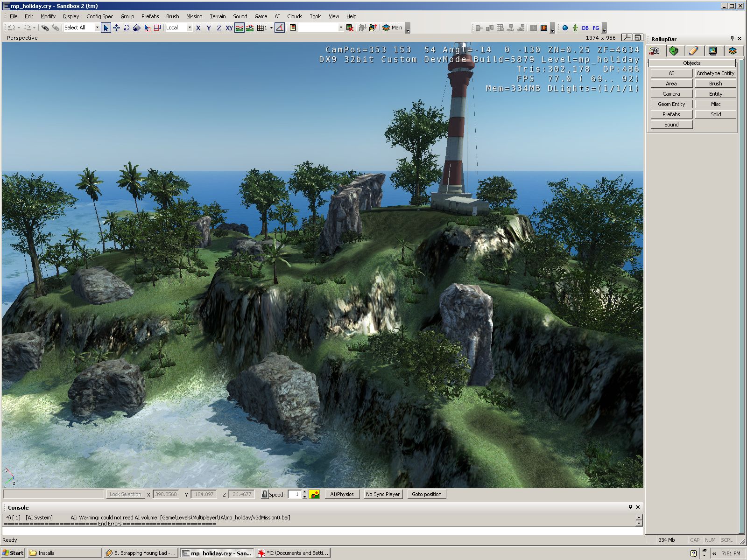This screenshot has height=560, width=747.
Task: Activate the Rotate tool icon
Action: (127, 28)
